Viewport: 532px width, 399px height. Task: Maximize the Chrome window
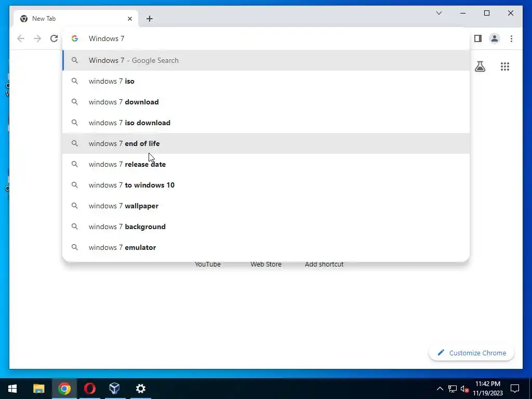(486, 13)
